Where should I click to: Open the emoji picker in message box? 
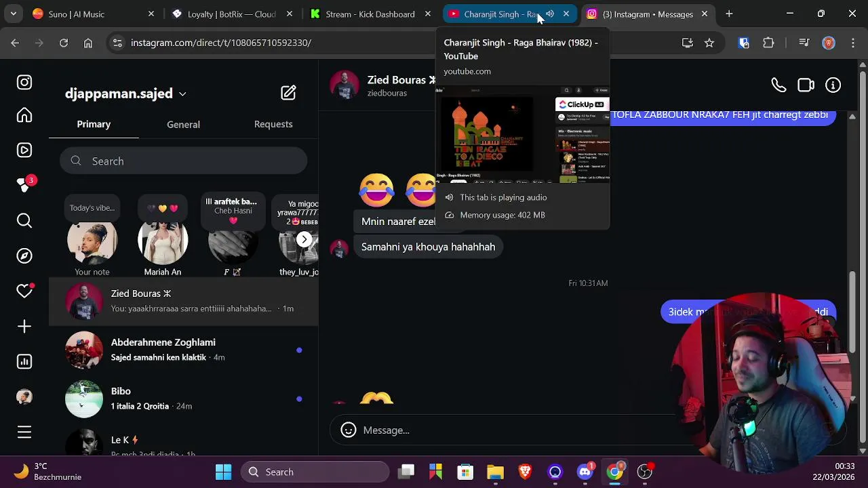click(x=349, y=430)
